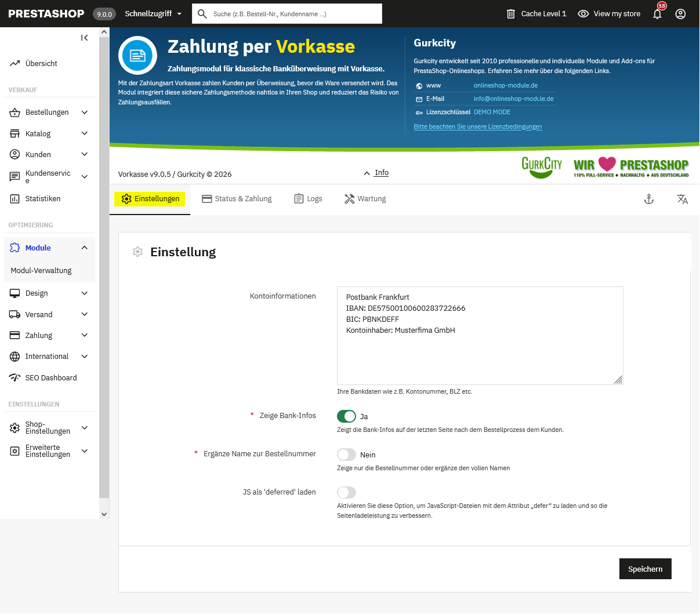This screenshot has height=614, width=700.
Task: Click the Module puzzle icon
Action: point(14,248)
